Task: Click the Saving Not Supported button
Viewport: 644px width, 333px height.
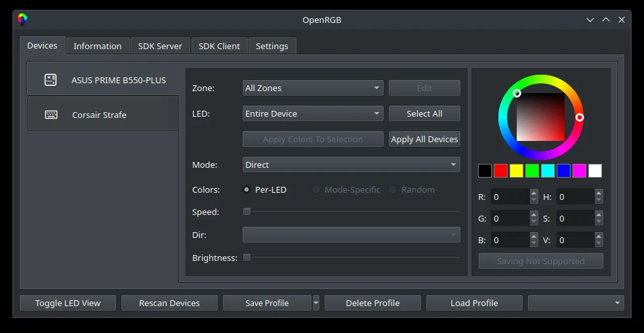Action: [540, 261]
